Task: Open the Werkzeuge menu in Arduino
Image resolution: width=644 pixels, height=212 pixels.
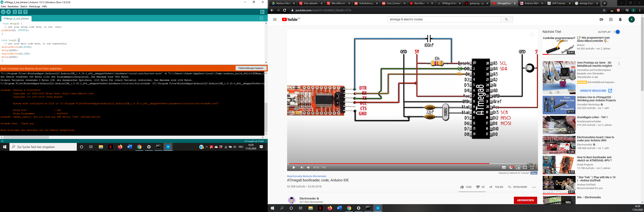Action: point(34,6)
